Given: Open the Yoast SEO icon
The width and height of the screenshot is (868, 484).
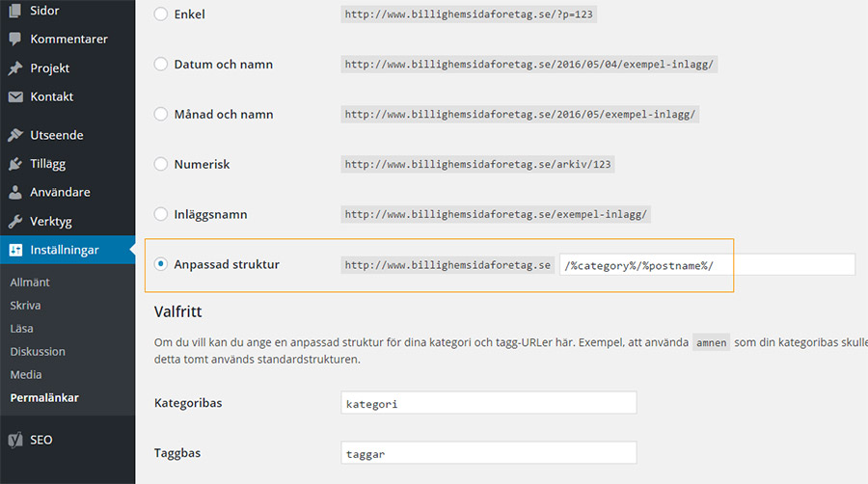Looking at the screenshot, I should point(15,440).
